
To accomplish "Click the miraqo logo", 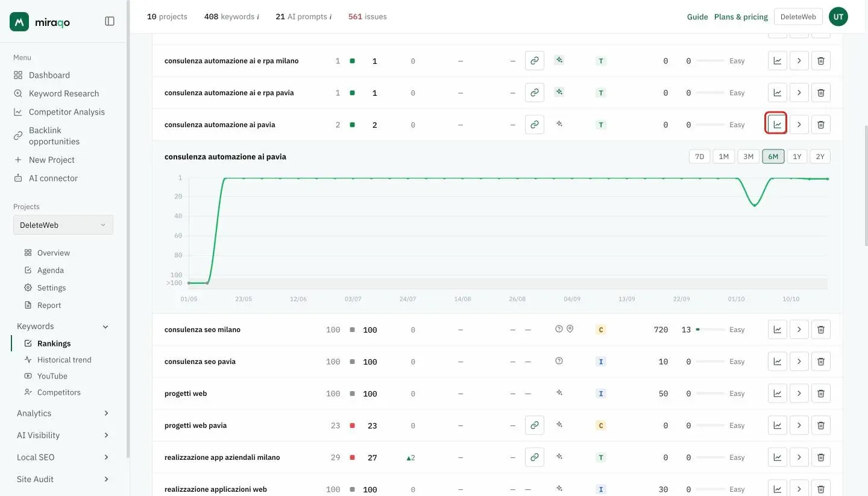I will [x=40, y=22].
